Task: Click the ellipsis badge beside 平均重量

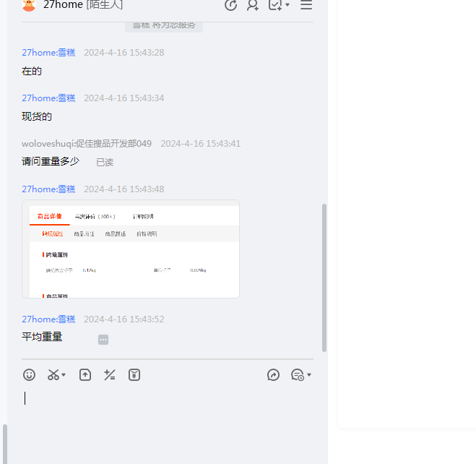Action: point(103,340)
